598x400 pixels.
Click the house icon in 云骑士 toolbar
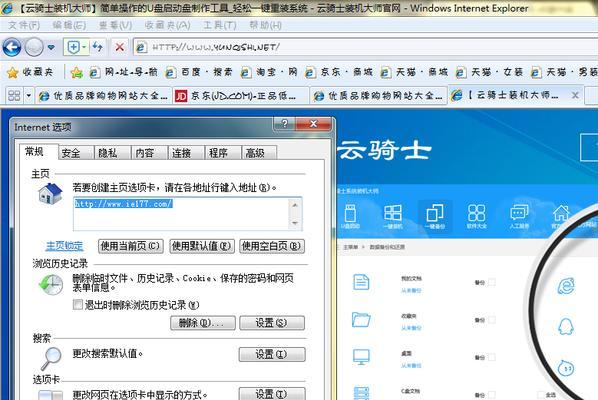561,213
